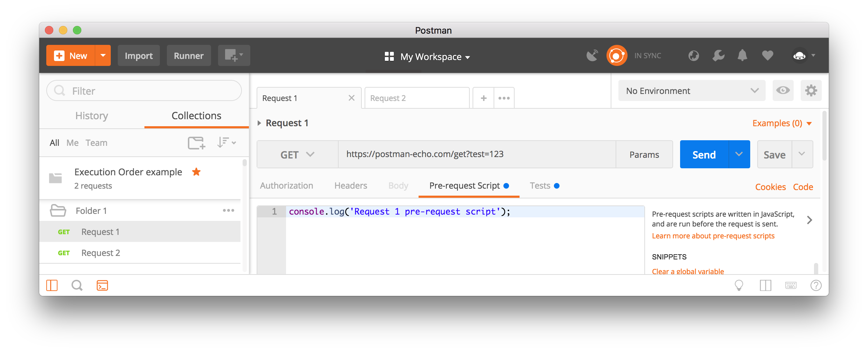Open Learn more about pre-request scripts
The width and height of the screenshot is (868, 352).
pyautogui.click(x=713, y=236)
